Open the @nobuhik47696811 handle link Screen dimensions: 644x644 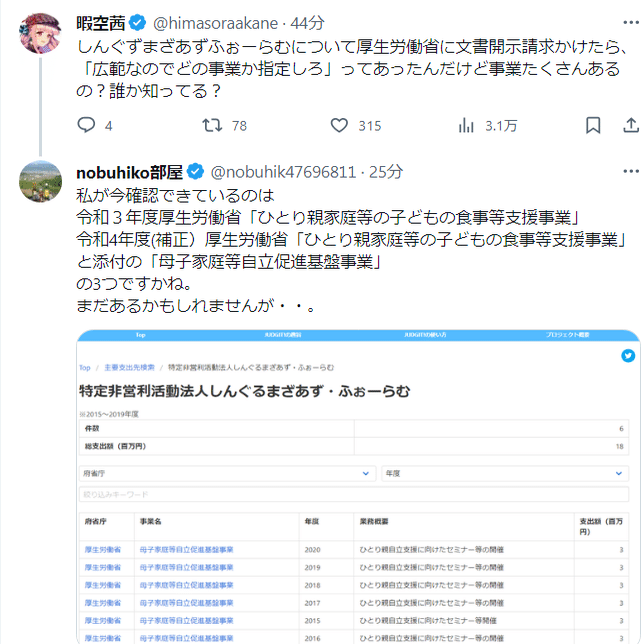[x=283, y=172]
